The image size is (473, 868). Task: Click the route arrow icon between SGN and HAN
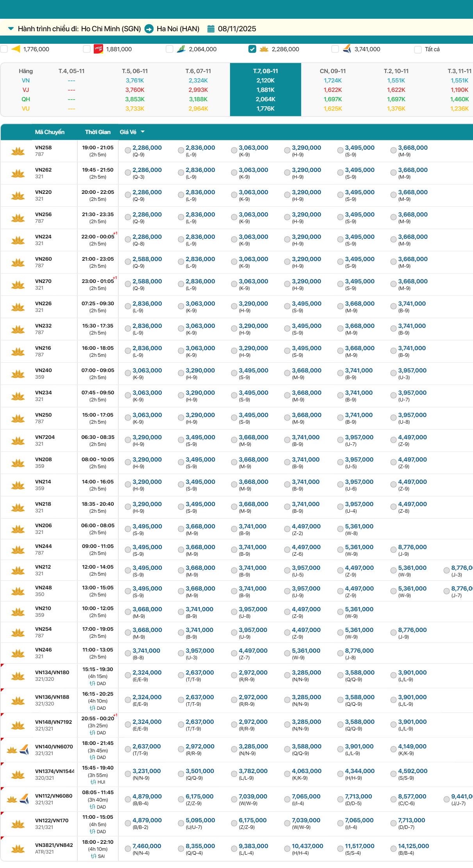pos(149,29)
